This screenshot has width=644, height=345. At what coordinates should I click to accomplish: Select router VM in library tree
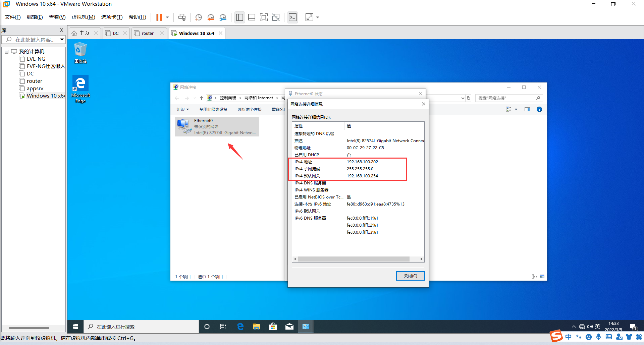pyautogui.click(x=35, y=81)
